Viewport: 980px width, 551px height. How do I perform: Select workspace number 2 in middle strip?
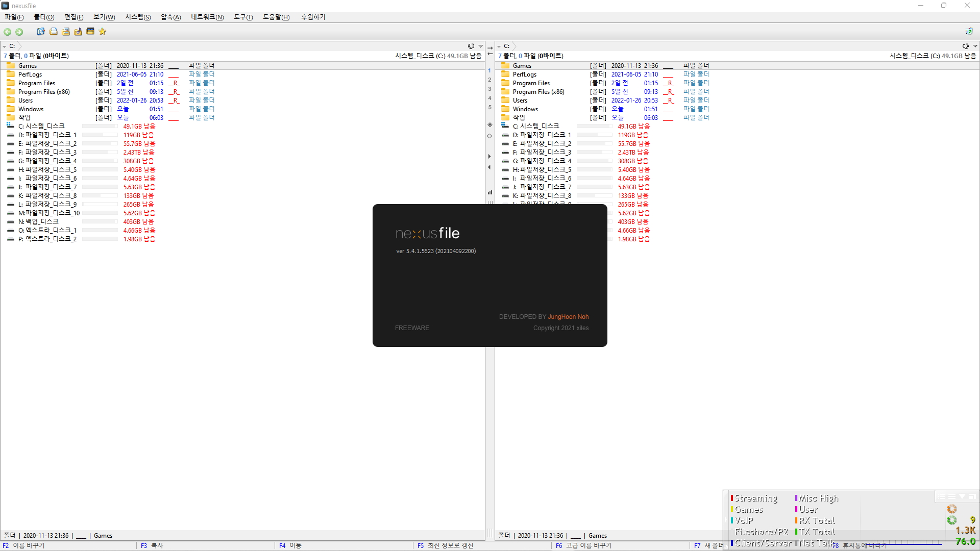click(x=489, y=80)
